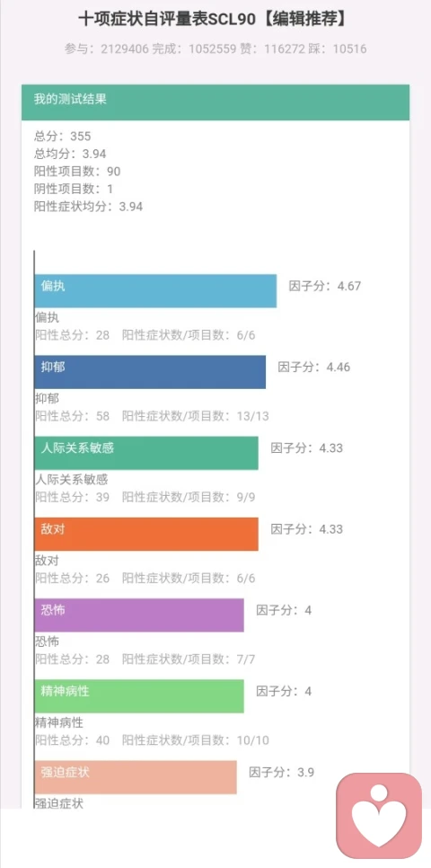The height and width of the screenshot is (868, 431).
Task: Click the 阳性症状均分：3.94 line
Action: tap(89, 207)
